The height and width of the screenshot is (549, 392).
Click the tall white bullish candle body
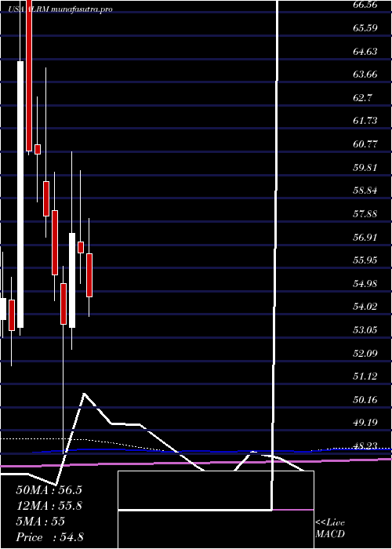20,195
